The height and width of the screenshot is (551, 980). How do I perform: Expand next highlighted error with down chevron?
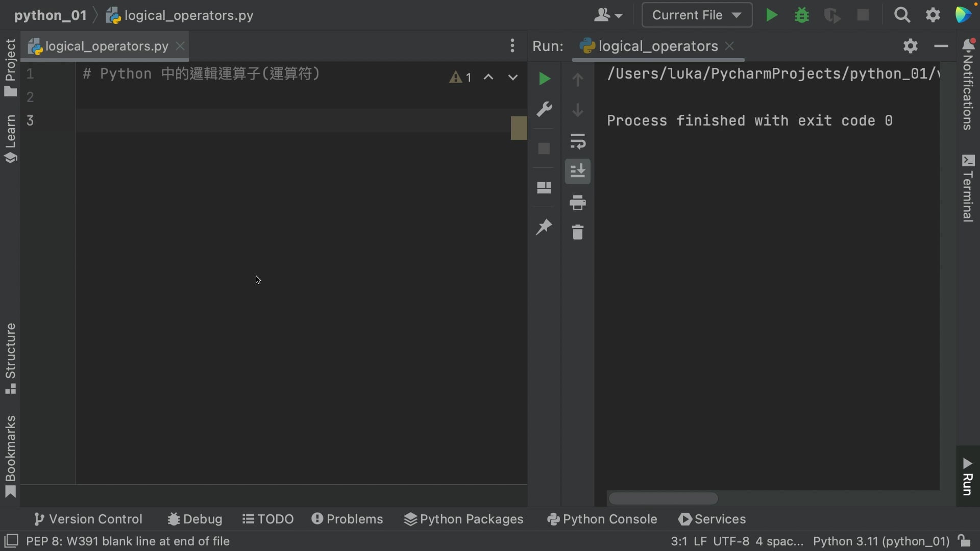pyautogui.click(x=512, y=77)
